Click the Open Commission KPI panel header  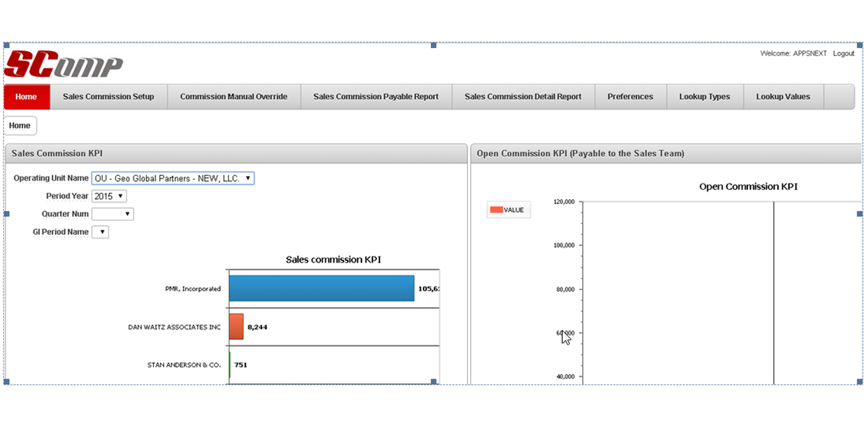(x=666, y=154)
